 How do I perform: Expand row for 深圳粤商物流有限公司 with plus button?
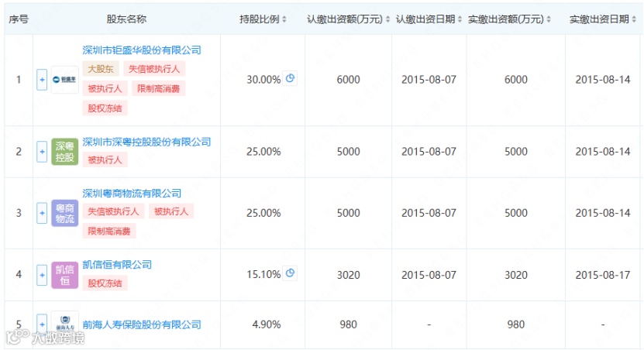pos(42,213)
